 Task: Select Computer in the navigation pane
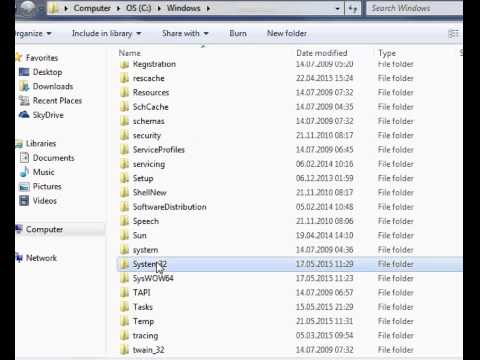click(x=44, y=229)
